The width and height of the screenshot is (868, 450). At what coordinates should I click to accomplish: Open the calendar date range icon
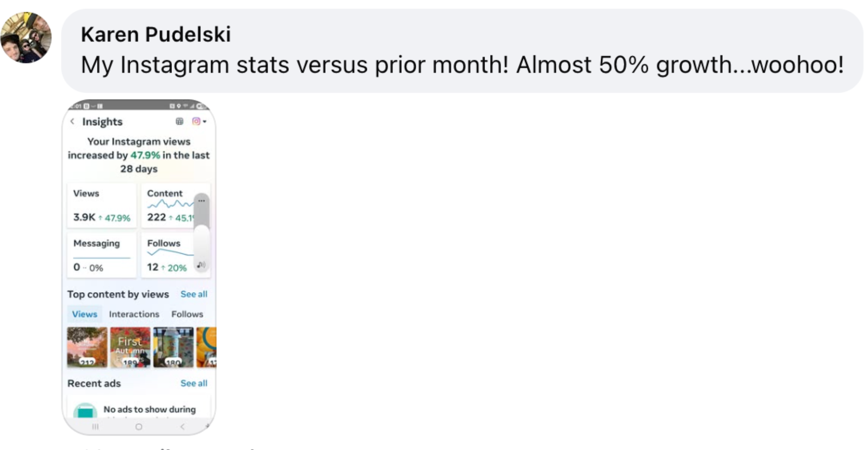point(180,121)
